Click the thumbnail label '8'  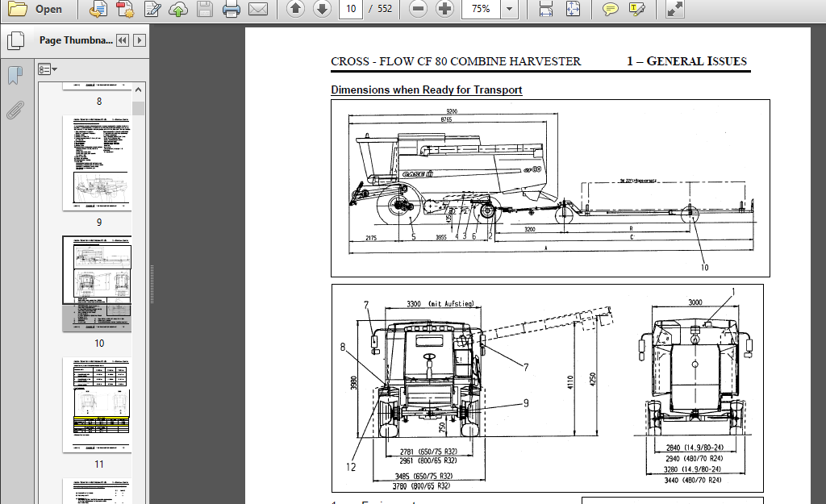click(99, 101)
